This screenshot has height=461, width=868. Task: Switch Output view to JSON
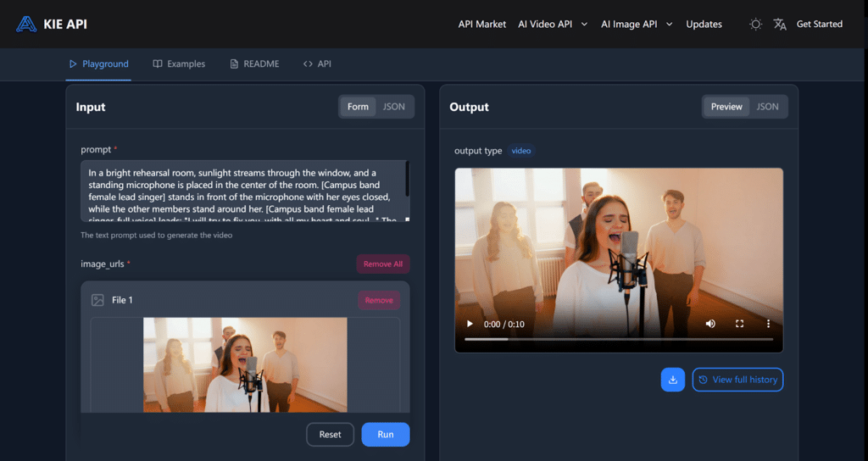767,107
